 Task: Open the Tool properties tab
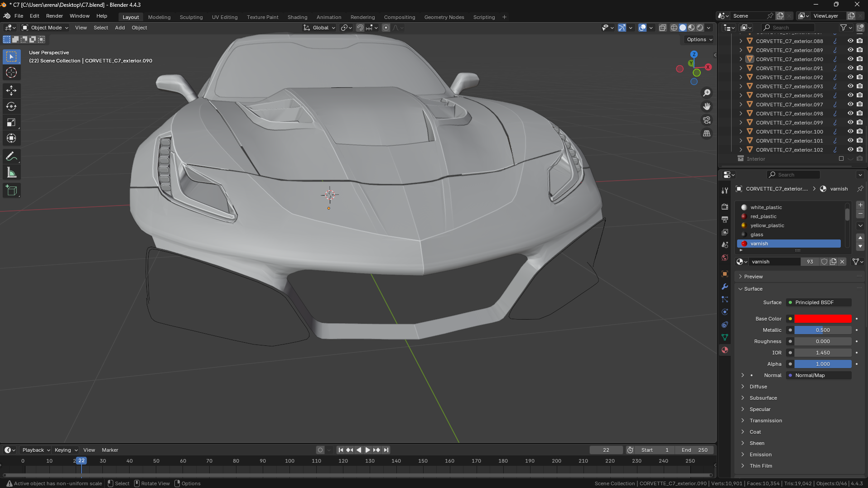(725, 191)
